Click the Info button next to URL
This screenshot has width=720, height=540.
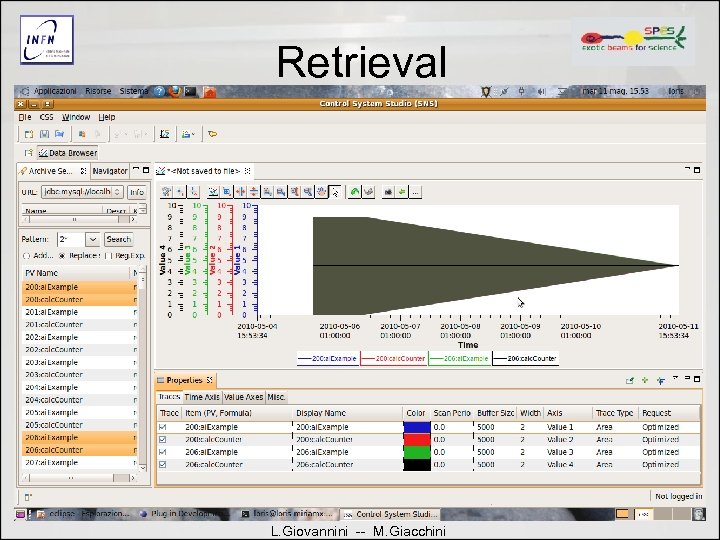[137, 192]
